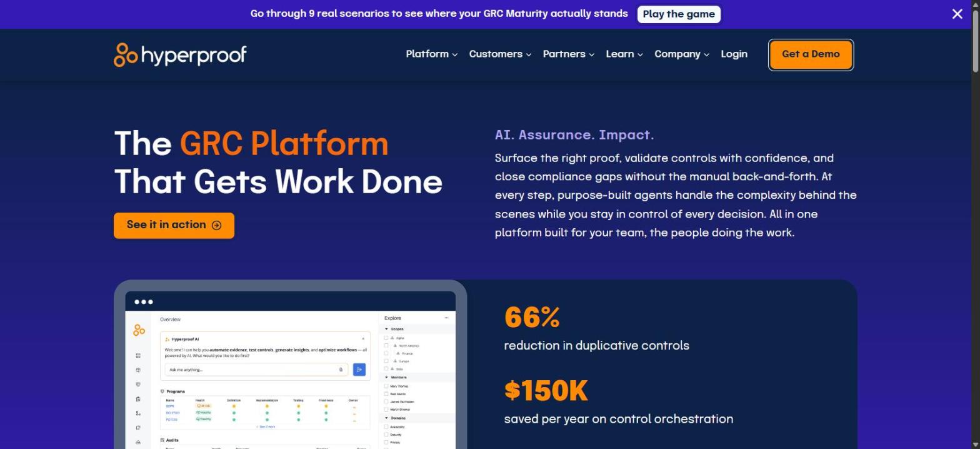Open the Customers dropdown menu
980x449 pixels.
[500, 54]
